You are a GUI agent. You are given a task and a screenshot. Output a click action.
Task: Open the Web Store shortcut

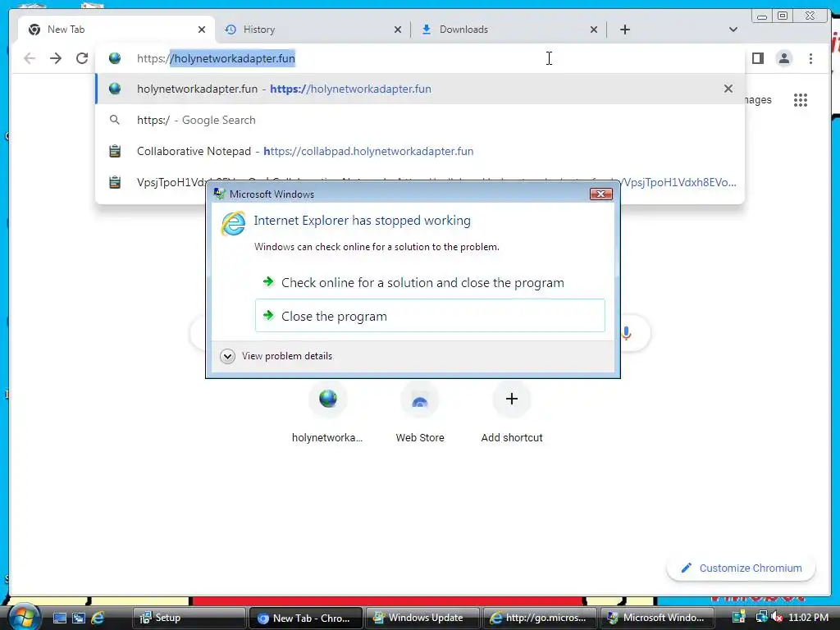coord(419,413)
